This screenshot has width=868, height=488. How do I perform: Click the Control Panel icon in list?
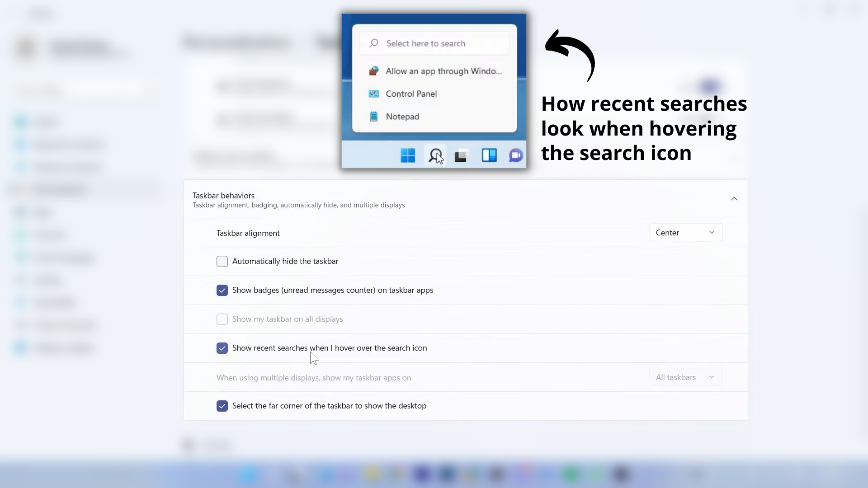[x=373, y=94]
